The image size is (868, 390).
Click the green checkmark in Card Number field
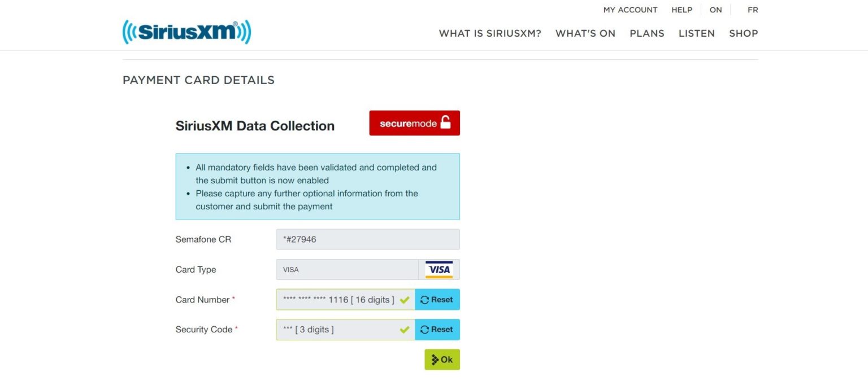[404, 300]
